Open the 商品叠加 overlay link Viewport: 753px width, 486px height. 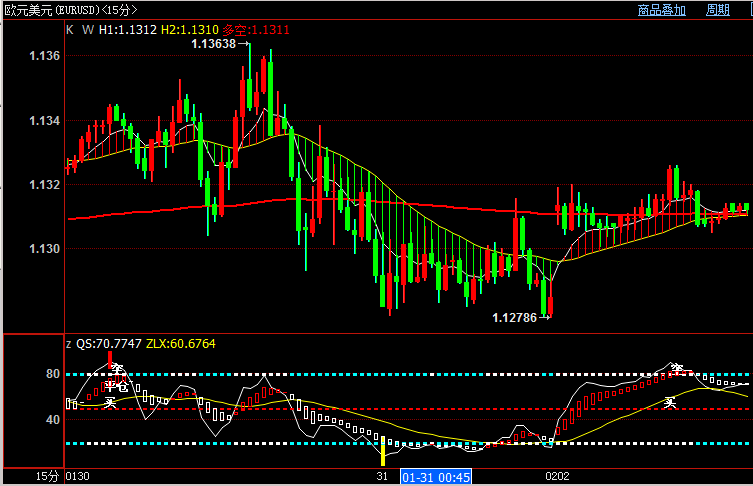[x=661, y=10]
